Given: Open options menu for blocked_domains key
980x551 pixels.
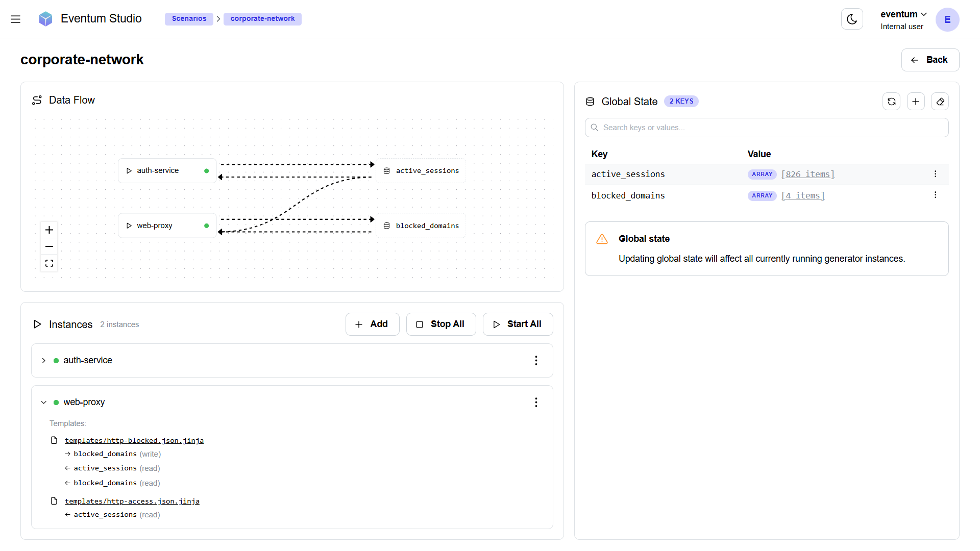Looking at the screenshot, I should (936, 195).
